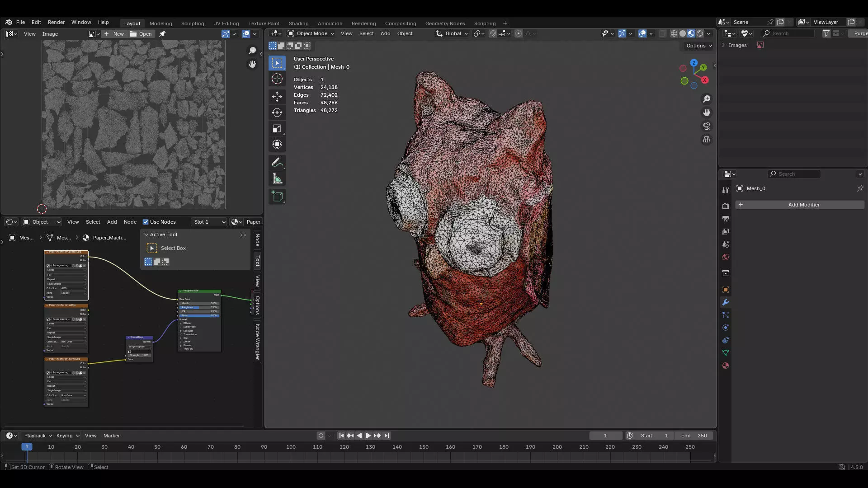The height and width of the screenshot is (488, 868).
Task: Select the Rotate tool icon
Action: [x=277, y=113]
